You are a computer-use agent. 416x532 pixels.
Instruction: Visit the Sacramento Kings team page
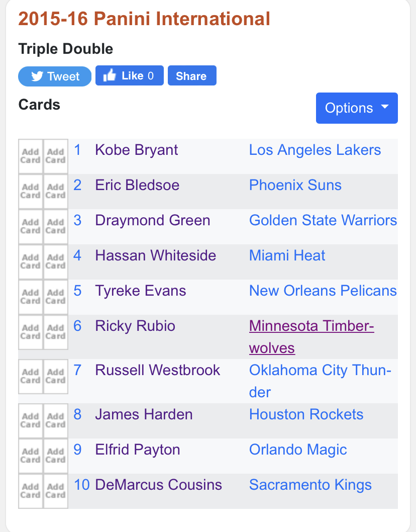click(x=310, y=485)
